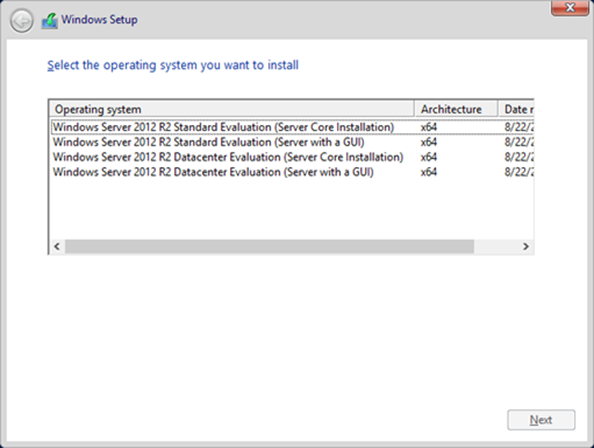Select Standard Evaluation Server with a GUI

[292, 142]
